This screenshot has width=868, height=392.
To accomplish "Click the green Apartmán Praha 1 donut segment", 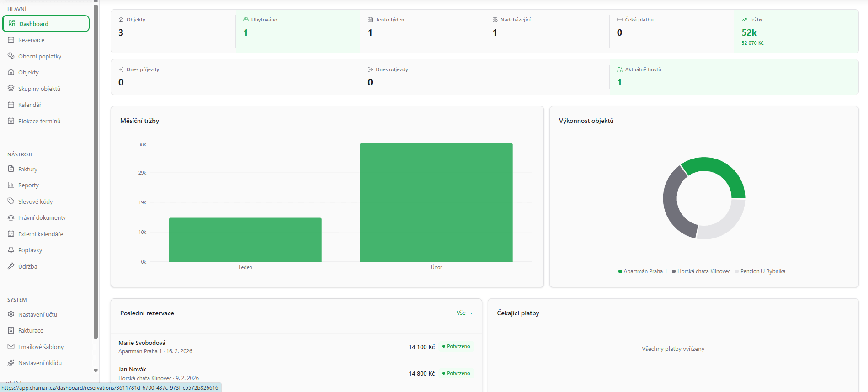I will tap(722, 171).
